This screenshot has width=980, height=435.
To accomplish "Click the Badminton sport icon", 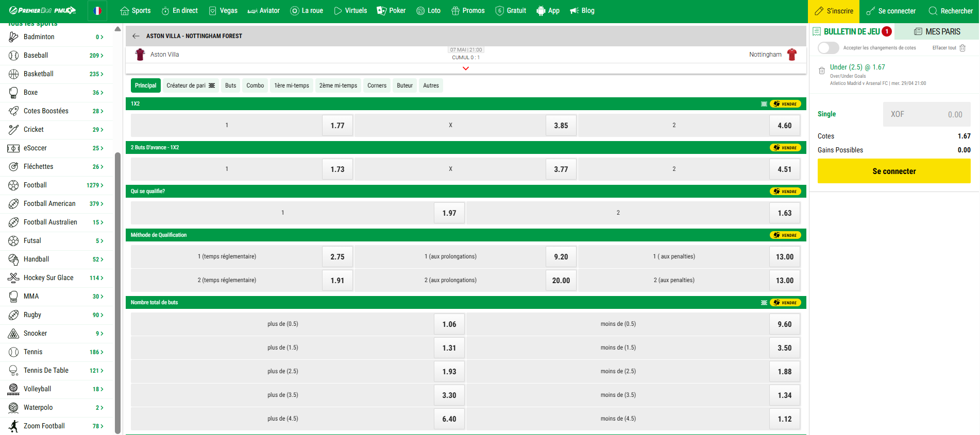I will pyautogui.click(x=13, y=37).
